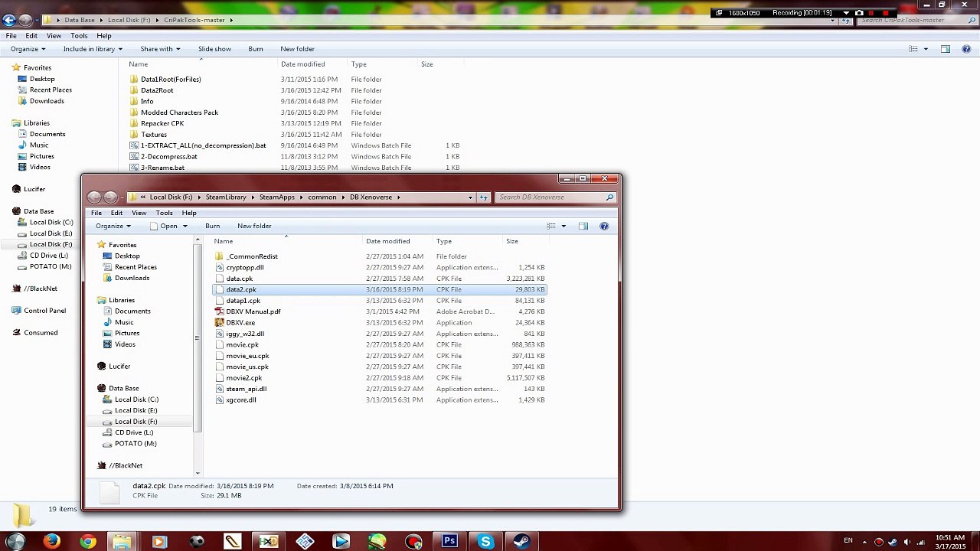
Task: Open Tools menu in DB Xenoverse window
Action: [x=164, y=213]
